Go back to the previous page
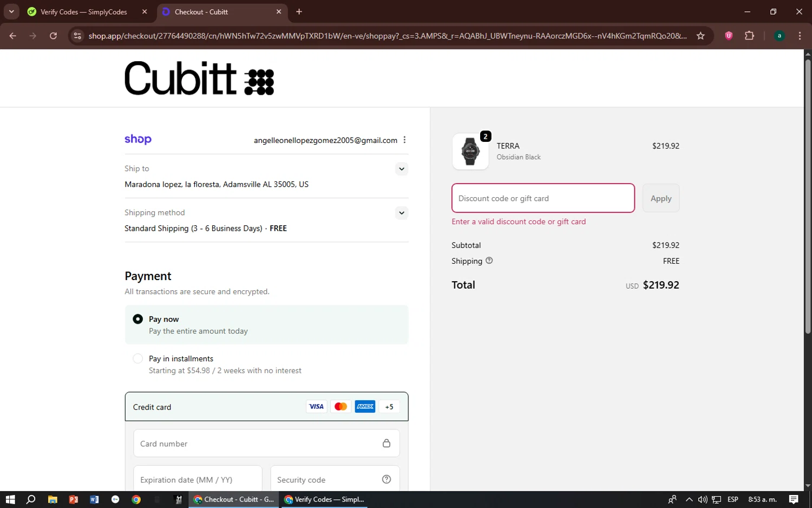812x508 pixels. [12, 36]
